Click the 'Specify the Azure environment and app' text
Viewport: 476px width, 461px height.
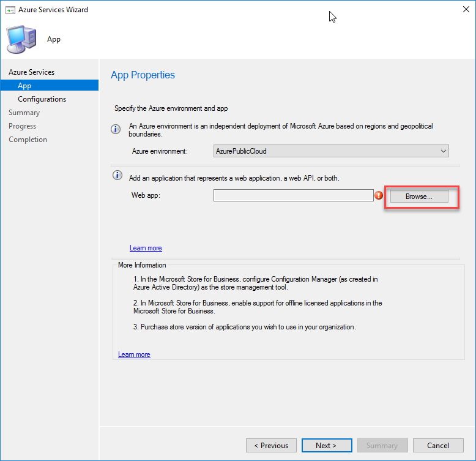point(171,108)
